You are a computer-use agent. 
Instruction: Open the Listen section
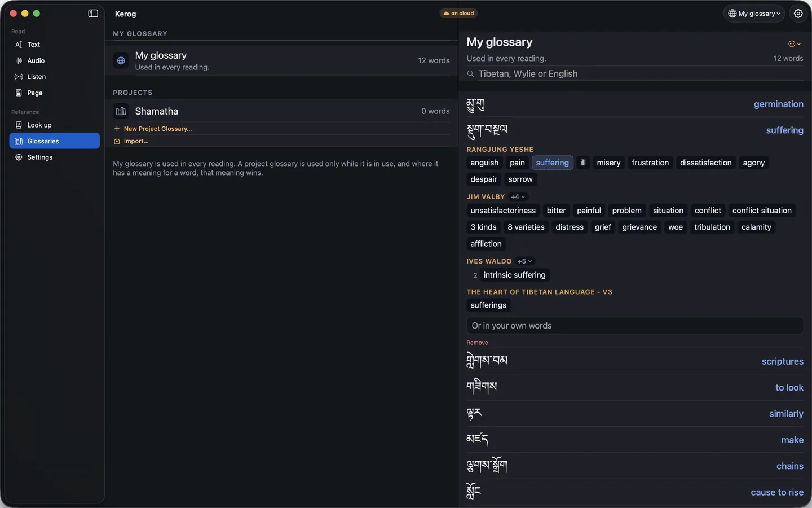pos(55,77)
